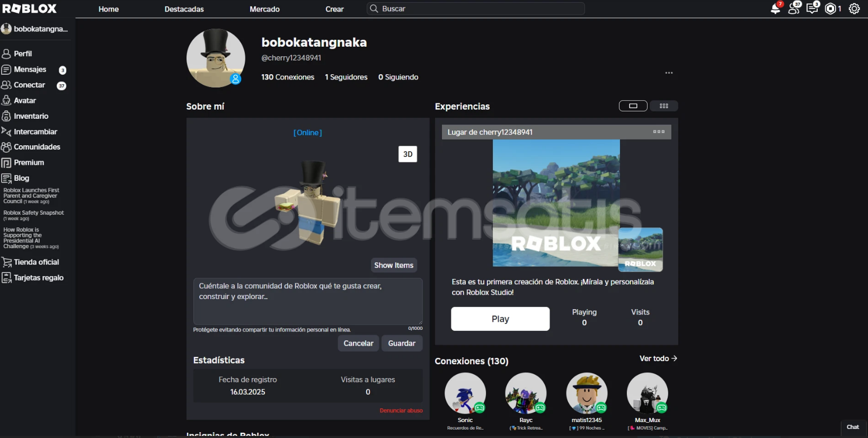The height and width of the screenshot is (438, 868).
Task: Click the Robux balance icon
Action: (830, 8)
